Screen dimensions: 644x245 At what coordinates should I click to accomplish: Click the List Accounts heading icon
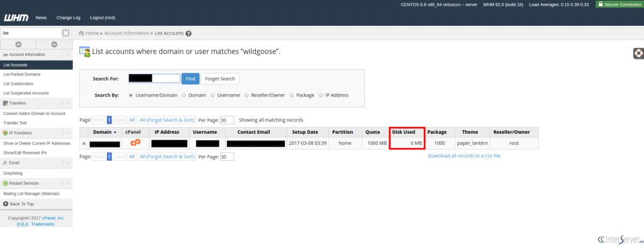pyautogui.click(x=85, y=52)
